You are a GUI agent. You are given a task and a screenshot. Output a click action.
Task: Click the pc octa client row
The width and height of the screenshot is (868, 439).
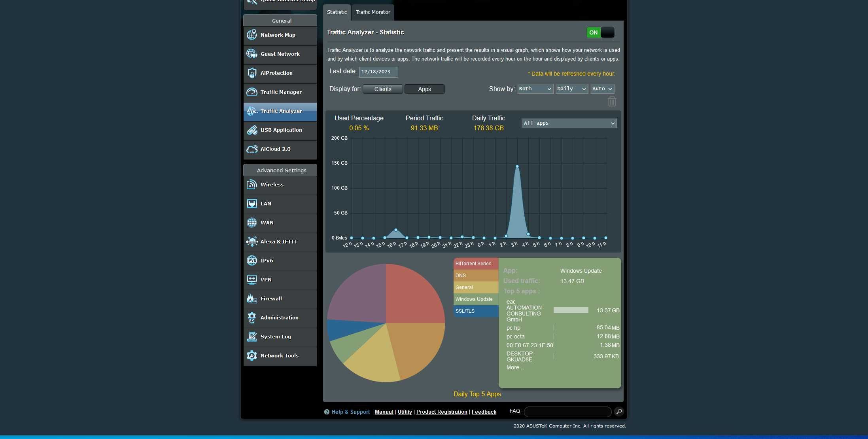(563, 336)
